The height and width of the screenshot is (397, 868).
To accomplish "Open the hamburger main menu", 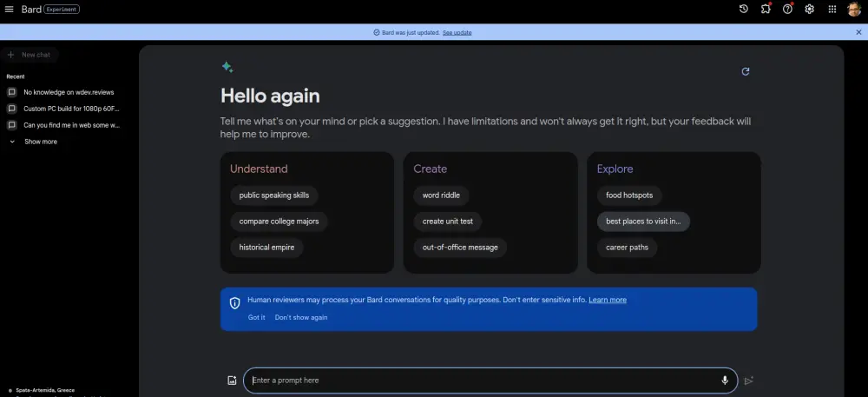I will (9, 10).
